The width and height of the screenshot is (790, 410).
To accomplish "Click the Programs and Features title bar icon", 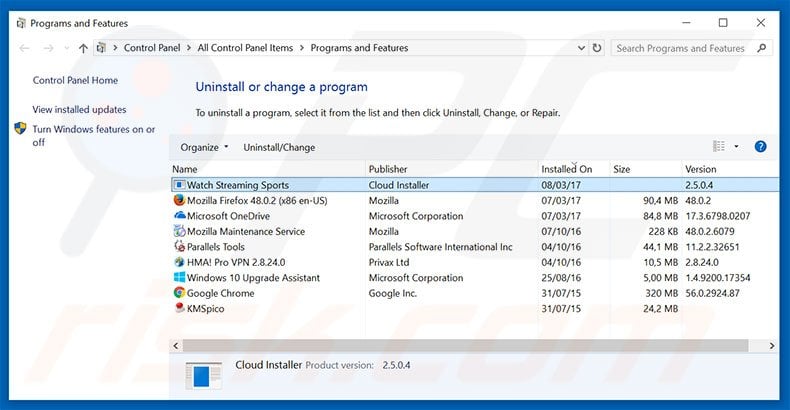I will click(x=21, y=23).
